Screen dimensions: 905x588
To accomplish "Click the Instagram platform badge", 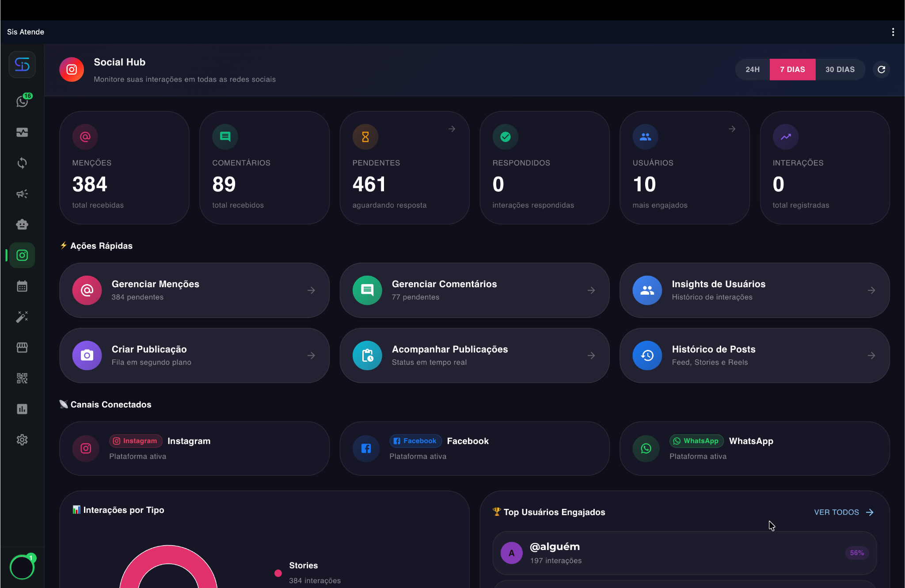I will 136,441.
